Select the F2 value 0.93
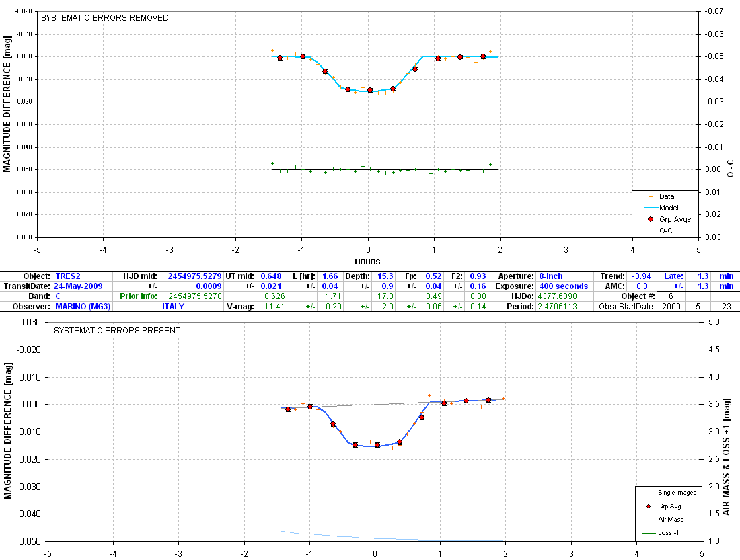Screen dimensions: 740x560 click(478, 276)
